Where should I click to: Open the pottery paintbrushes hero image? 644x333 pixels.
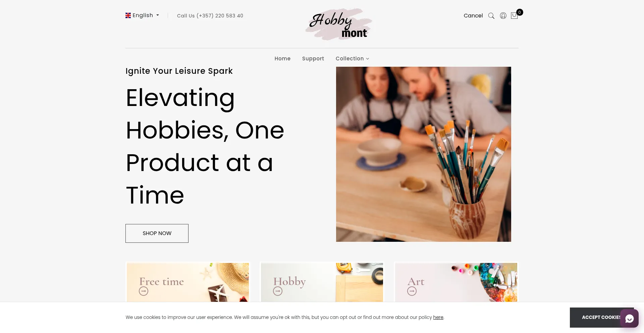click(424, 154)
